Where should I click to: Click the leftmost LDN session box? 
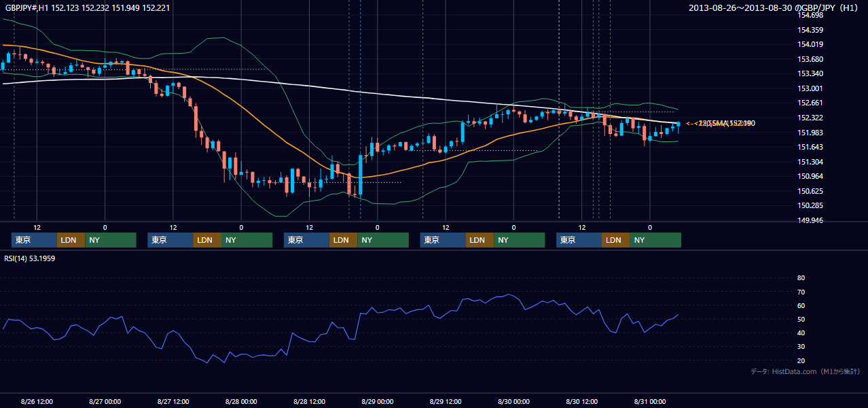[x=71, y=240]
